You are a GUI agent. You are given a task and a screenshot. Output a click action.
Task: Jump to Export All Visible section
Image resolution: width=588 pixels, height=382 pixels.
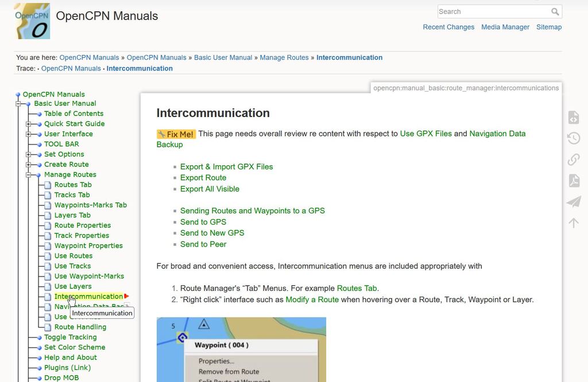pyautogui.click(x=210, y=189)
